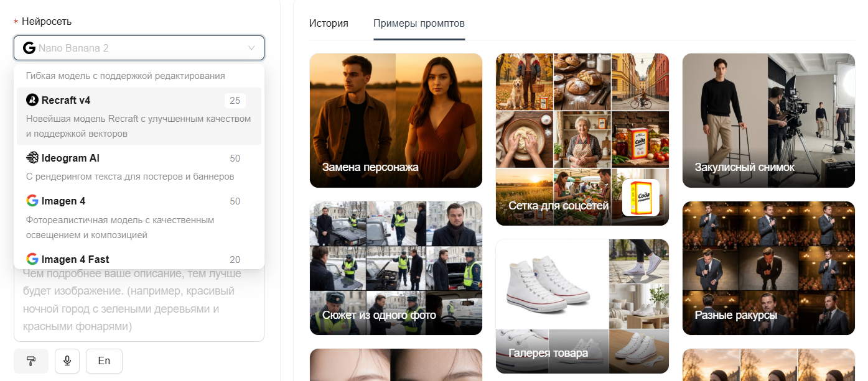Toggle the En language switch
Image resolution: width=868 pixels, height=381 pixels.
(104, 361)
